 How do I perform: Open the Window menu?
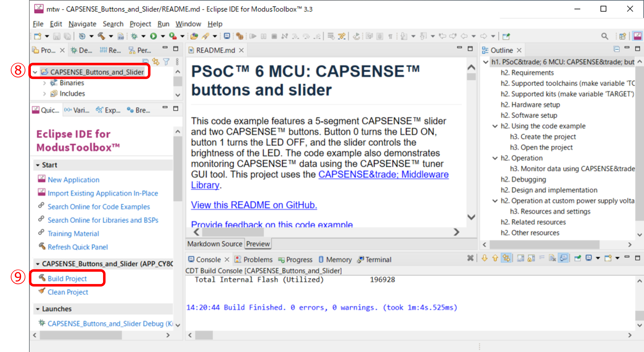pyautogui.click(x=188, y=24)
